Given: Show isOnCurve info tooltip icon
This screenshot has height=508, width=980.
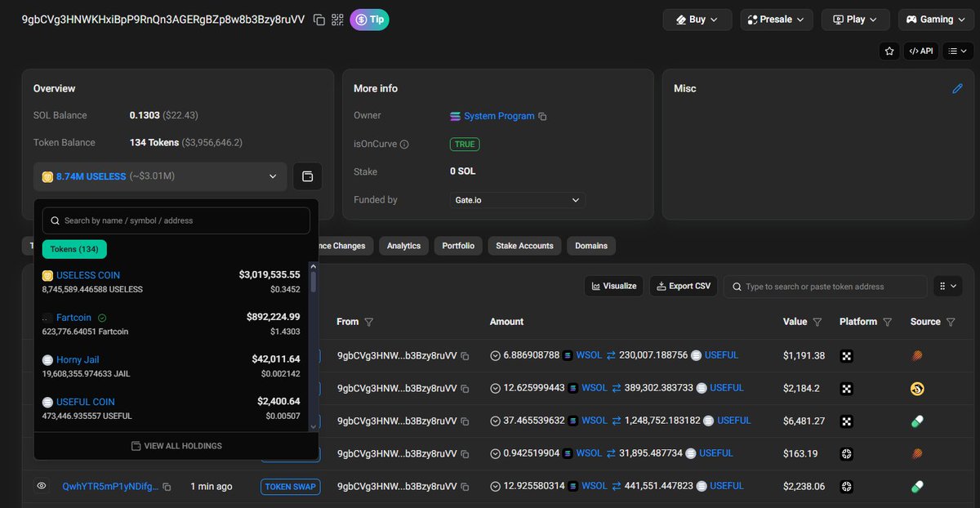Looking at the screenshot, I should click(x=404, y=145).
